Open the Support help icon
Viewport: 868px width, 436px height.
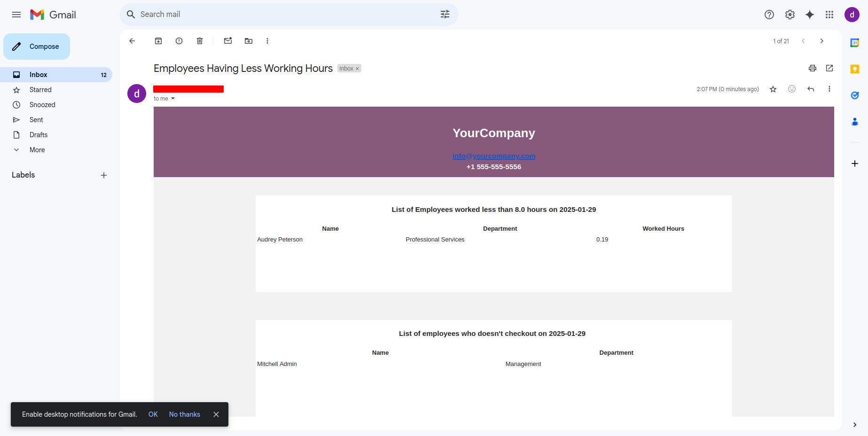point(769,15)
